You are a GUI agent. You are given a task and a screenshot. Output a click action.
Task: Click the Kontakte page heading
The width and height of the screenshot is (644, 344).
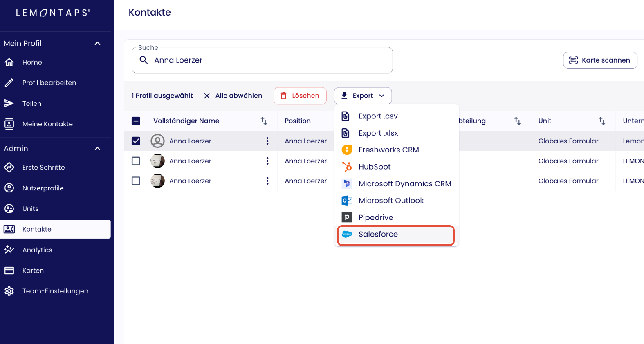point(150,12)
